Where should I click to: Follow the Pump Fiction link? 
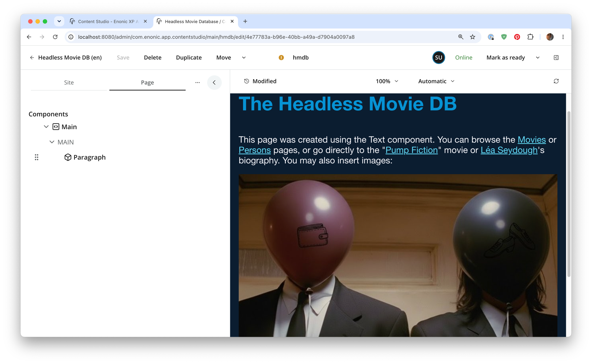411,150
